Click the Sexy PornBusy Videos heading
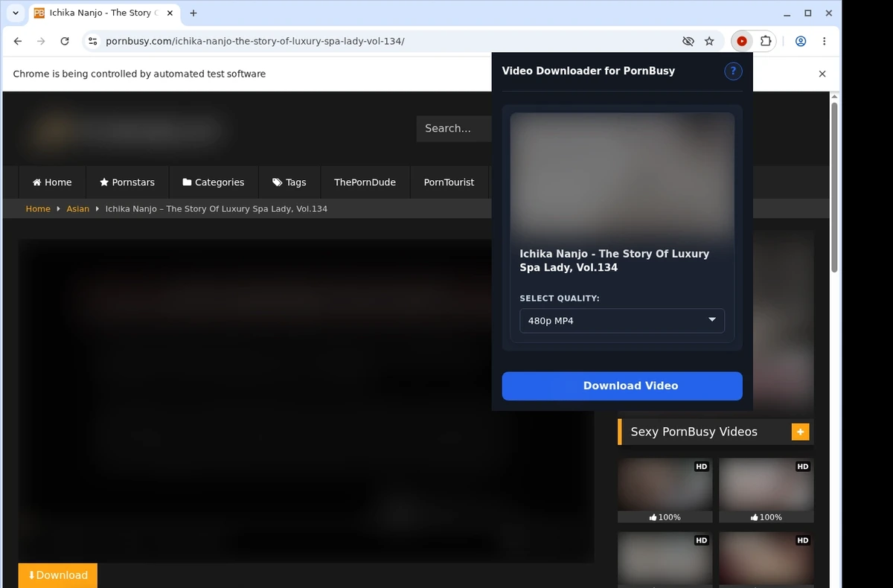893x588 pixels. coord(694,432)
